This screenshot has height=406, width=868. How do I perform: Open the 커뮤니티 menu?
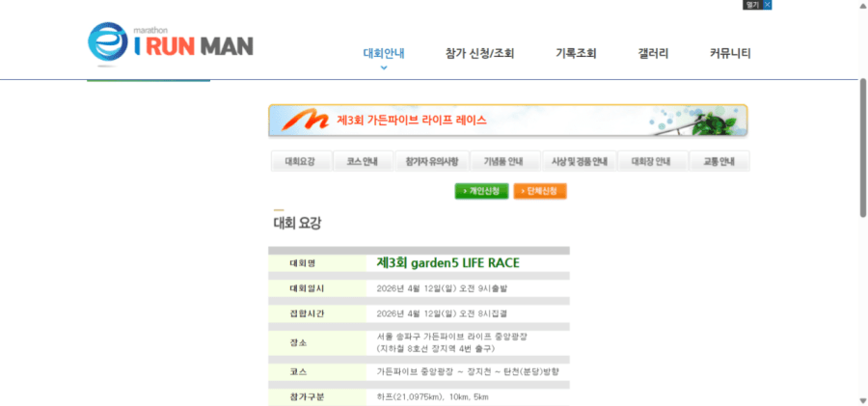730,54
